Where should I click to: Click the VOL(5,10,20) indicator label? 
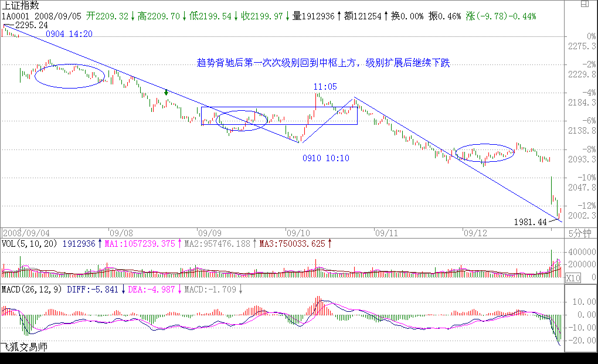pyautogui.click(x=29, y=243)
